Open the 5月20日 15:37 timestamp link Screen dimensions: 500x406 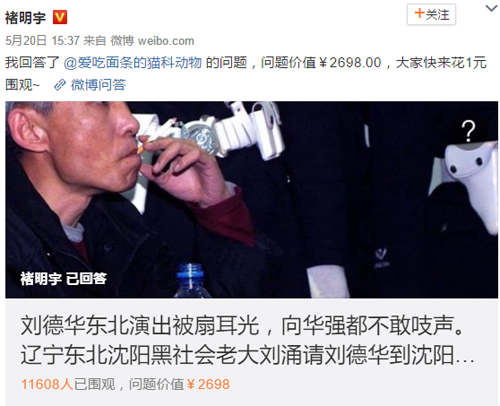pos(42,41)
